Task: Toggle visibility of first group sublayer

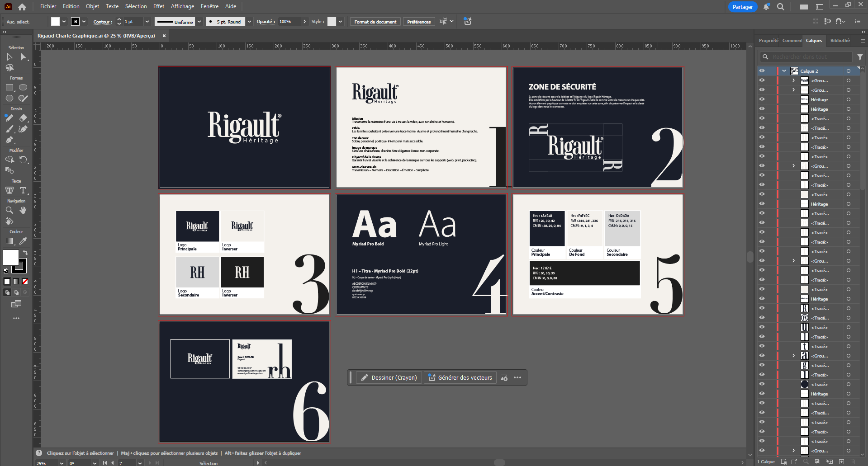Action: pos(762,80)
